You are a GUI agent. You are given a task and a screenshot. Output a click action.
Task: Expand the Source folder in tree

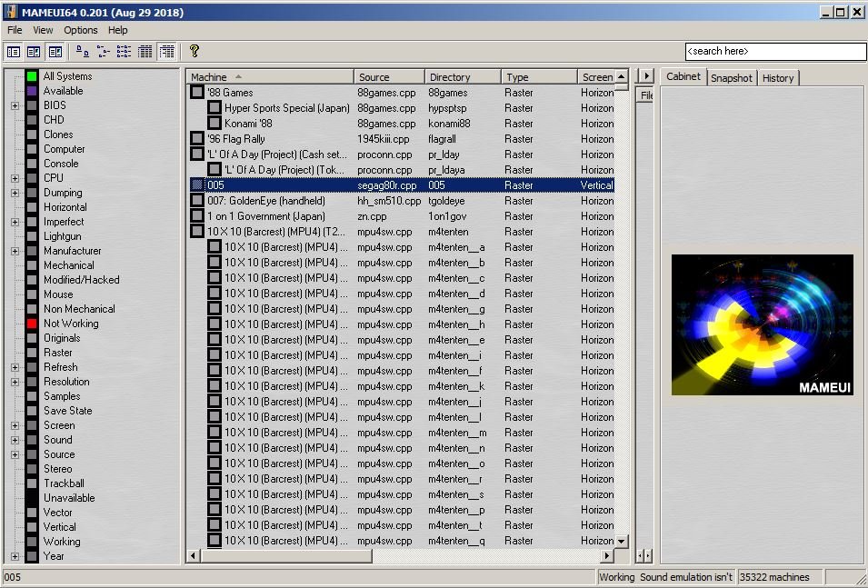coord(15,454)
